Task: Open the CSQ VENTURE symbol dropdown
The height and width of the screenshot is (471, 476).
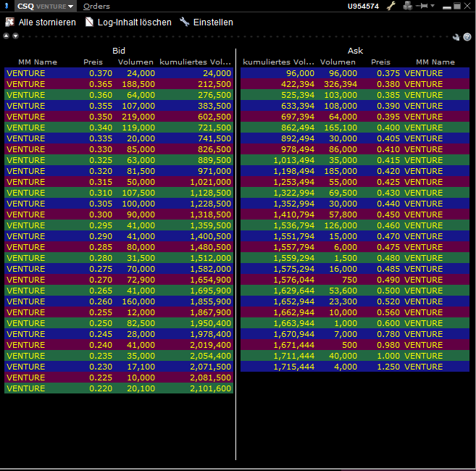Action: 70,7
